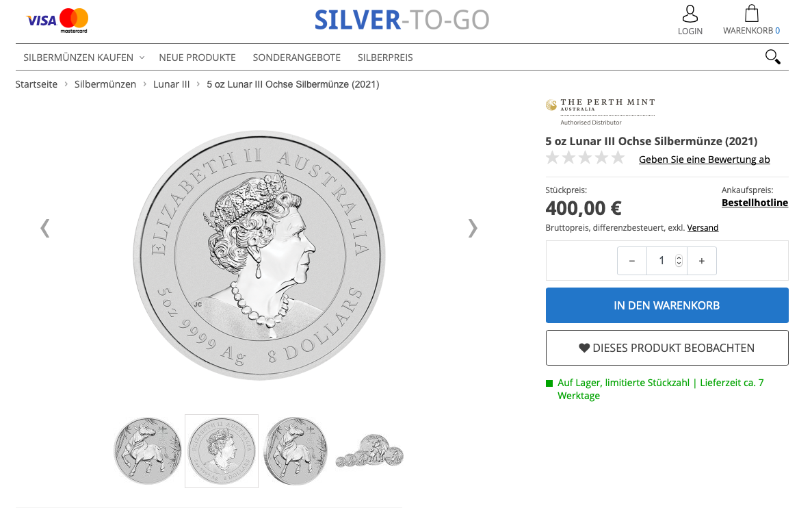Decrease quantity with the minus button
The width and height of the screenshot is (812, 508).
coord(631,261)
